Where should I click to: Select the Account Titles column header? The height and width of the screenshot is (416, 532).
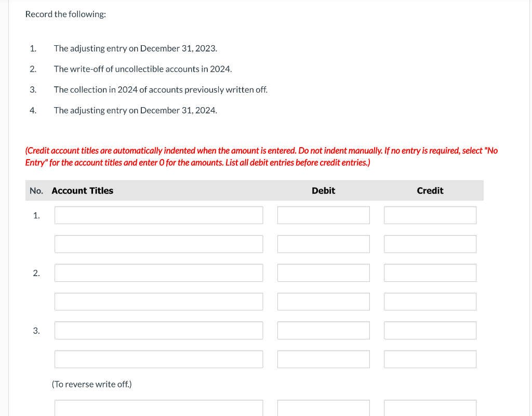point(82,190)
